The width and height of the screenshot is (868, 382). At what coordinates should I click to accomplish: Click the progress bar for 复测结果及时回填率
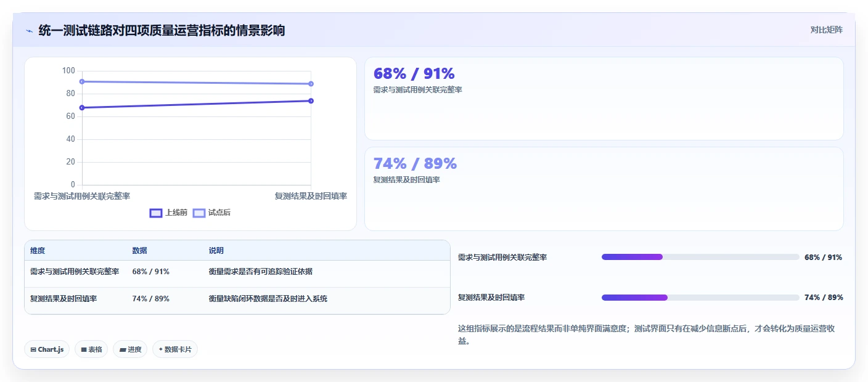coord(700,298)
